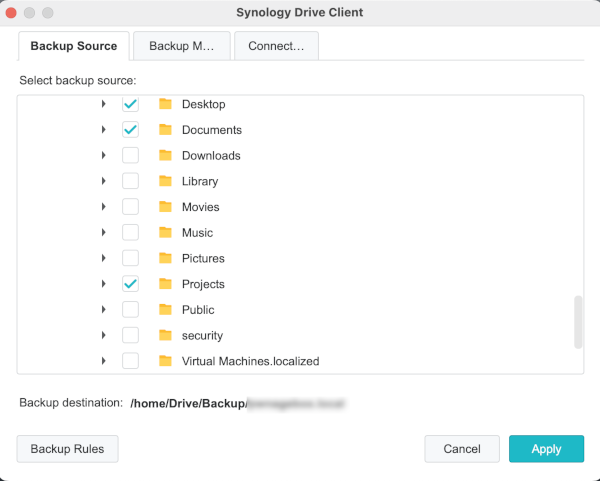Expand the Projects folder tree arrow
This screenshot has height=481, width=600.
pos(103,284)
